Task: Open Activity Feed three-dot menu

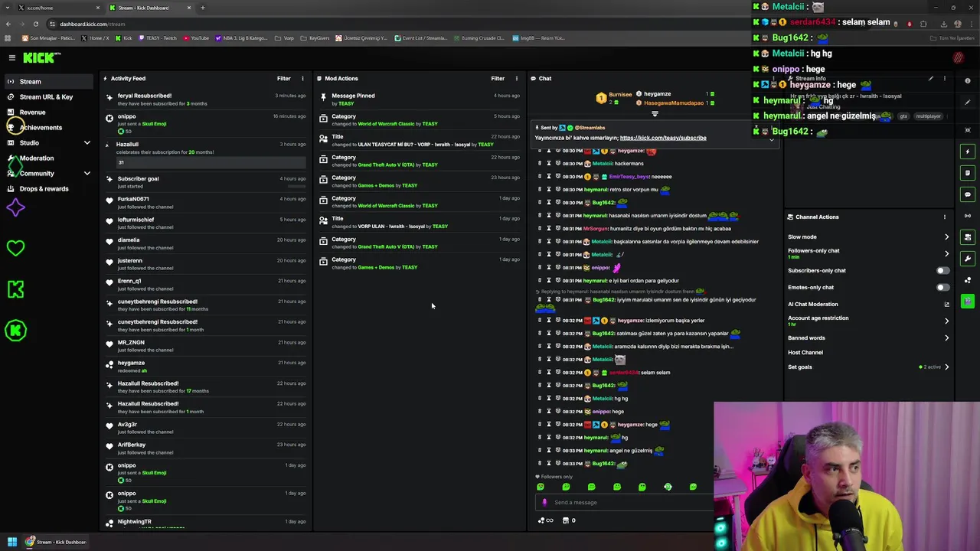Action: [302, 78]
